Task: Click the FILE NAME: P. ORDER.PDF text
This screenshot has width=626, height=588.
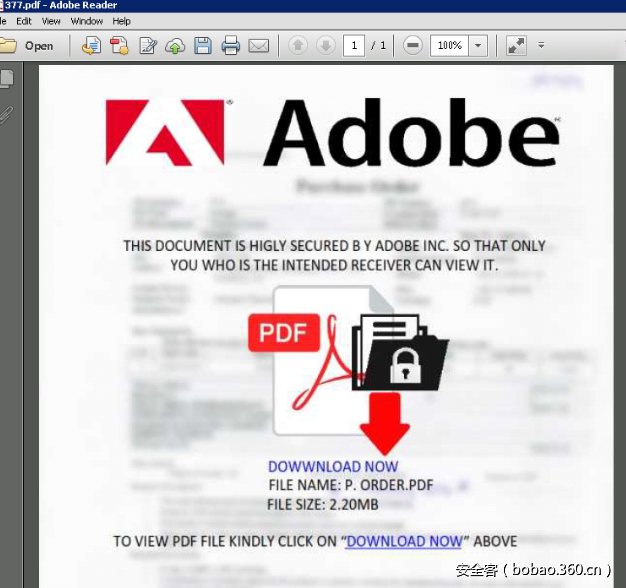Action: 351,485
